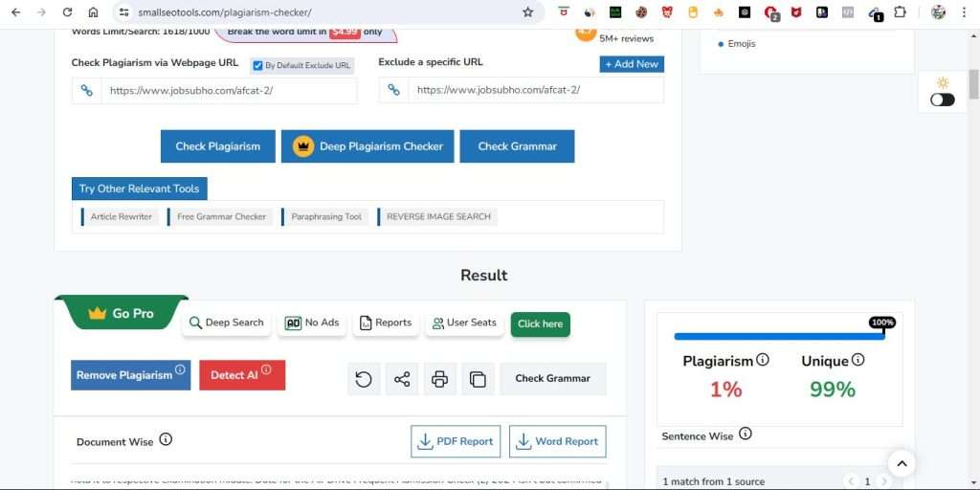This screenshot has height=490, width=980.
Task: Open Paraphrasing Tool link
Action: pyautogui.click(x=325, y=217)
